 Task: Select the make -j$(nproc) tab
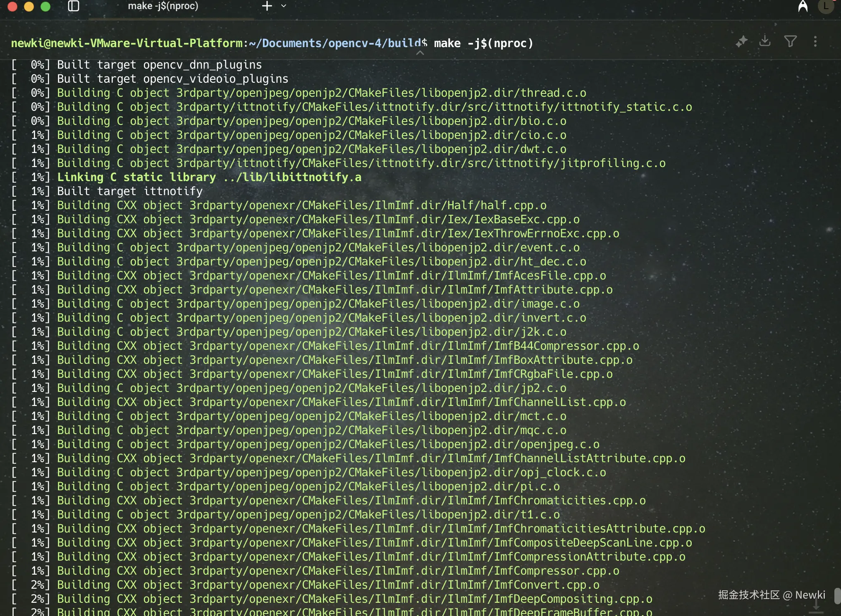(163, 6)
